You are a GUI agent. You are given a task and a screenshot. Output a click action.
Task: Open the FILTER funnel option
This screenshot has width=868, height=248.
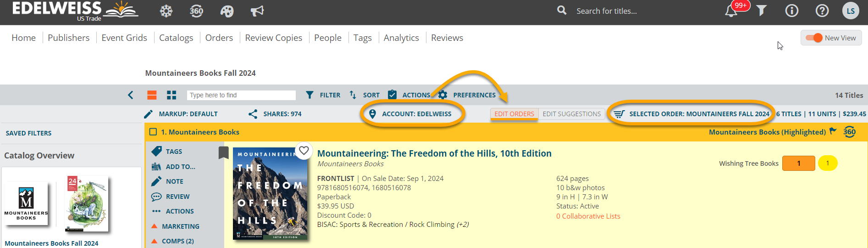(323, 95)
